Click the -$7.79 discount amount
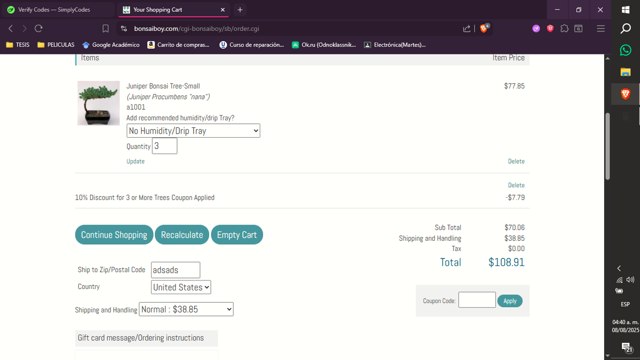 coord(515,198)
